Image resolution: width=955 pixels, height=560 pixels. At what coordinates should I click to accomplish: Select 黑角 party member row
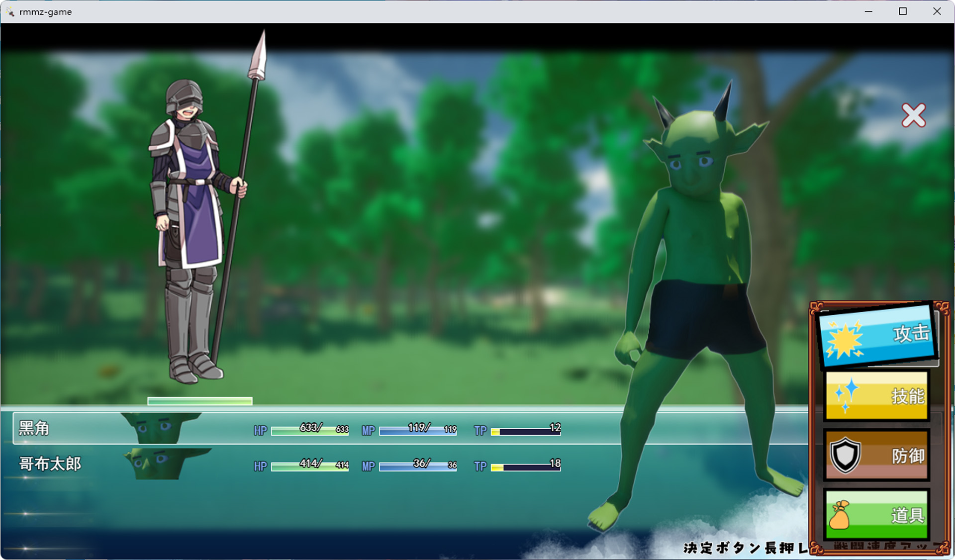pyautogui.click(x=34, y=428)
